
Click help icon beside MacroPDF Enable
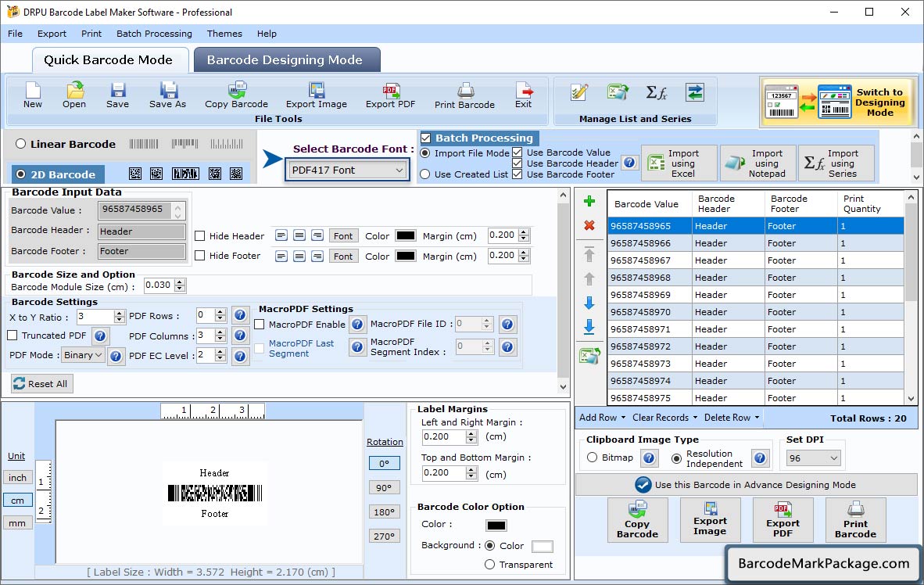click(x=357, y=325)
